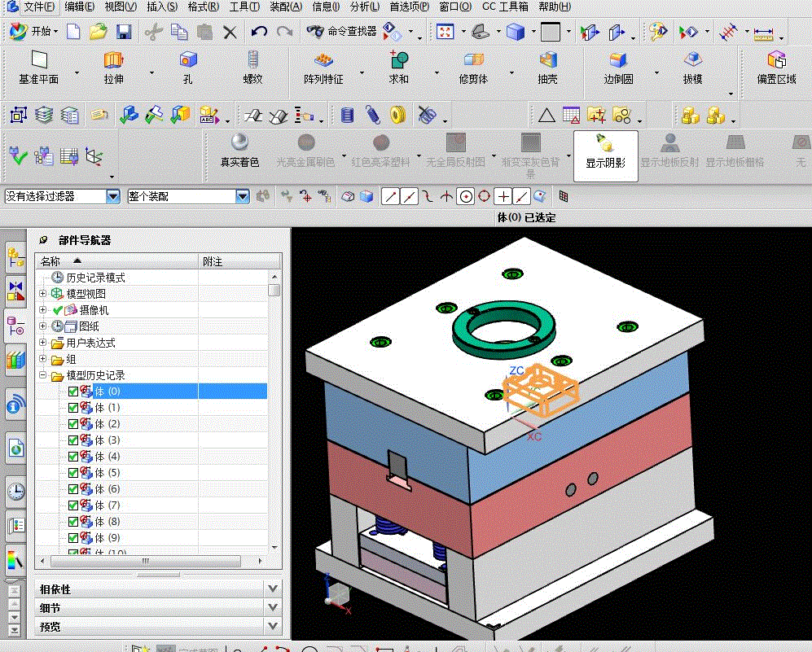Uncheck the 体 (2) checkbox
Screen dimensions: 812x652
coord(73,424)
